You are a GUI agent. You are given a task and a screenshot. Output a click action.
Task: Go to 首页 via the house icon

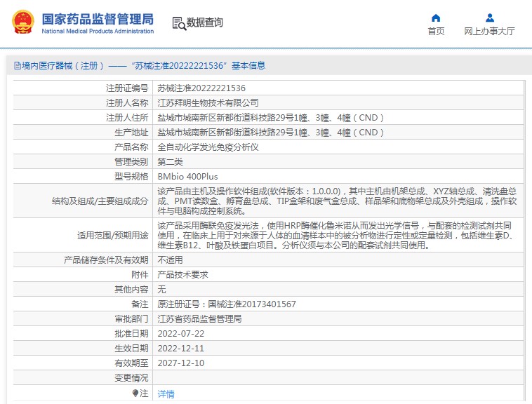(436, 18)
